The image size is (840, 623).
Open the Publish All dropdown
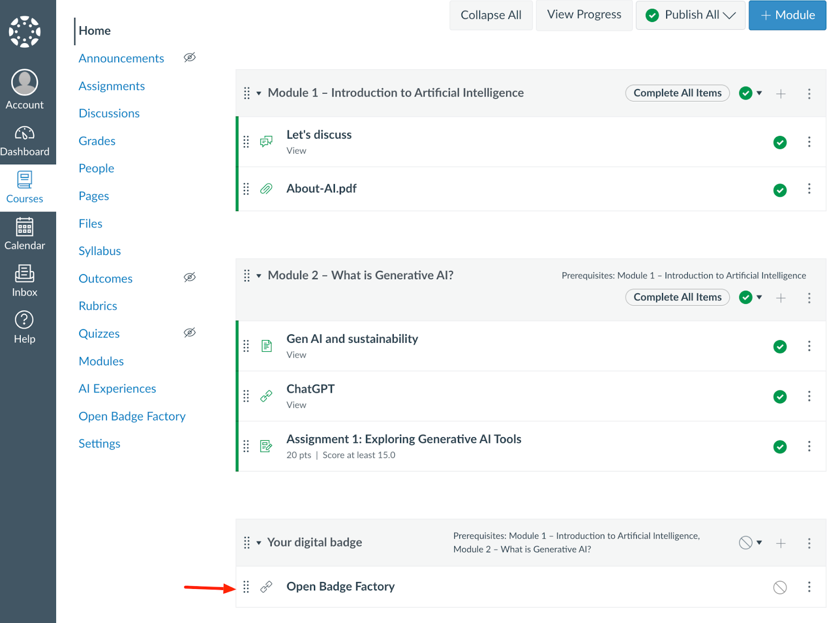point(690,15)
